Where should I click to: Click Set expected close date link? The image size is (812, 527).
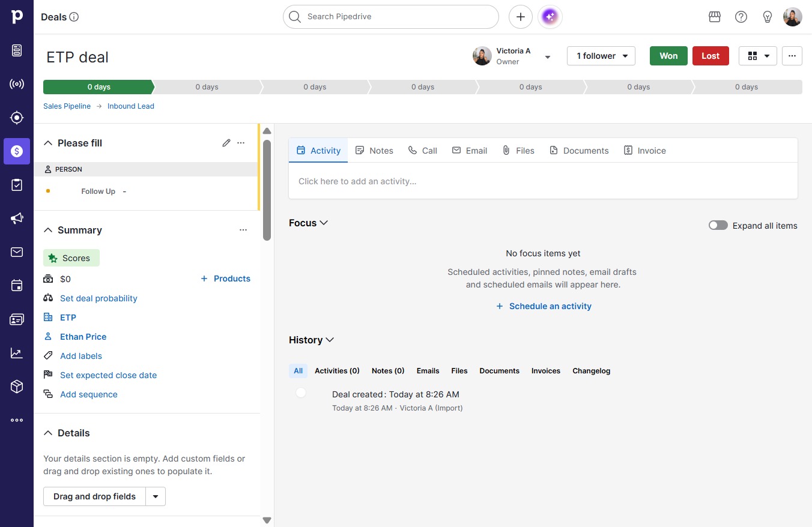point(108,375)
